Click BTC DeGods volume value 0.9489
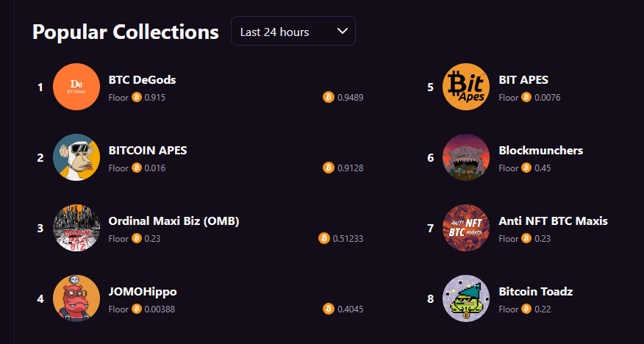The height and width of the screenshot is (344, 644). (x=350, y=97)
